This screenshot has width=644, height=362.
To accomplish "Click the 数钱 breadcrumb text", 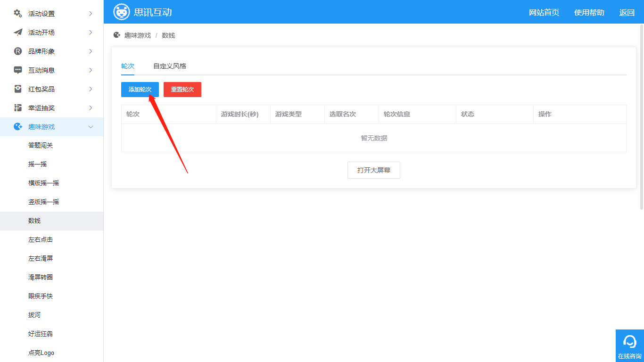I will (x=168, y=35).
